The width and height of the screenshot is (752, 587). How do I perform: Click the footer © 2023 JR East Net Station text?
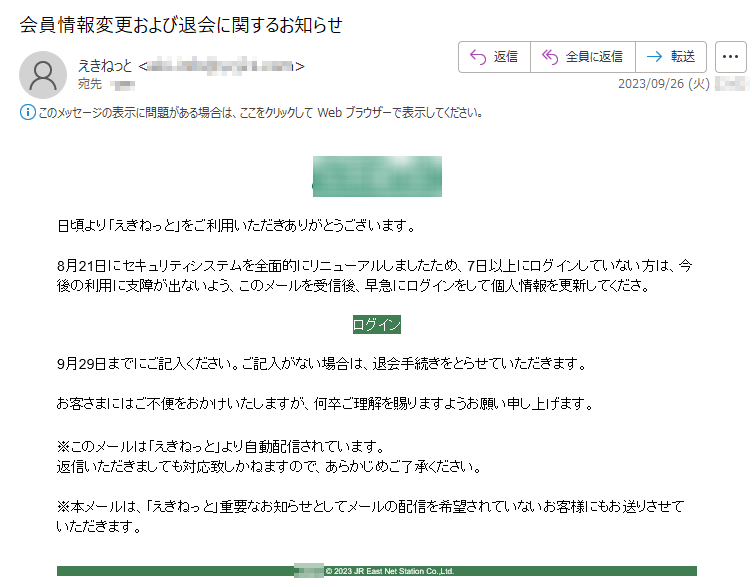pyautogui.click(x=389, y=571)
